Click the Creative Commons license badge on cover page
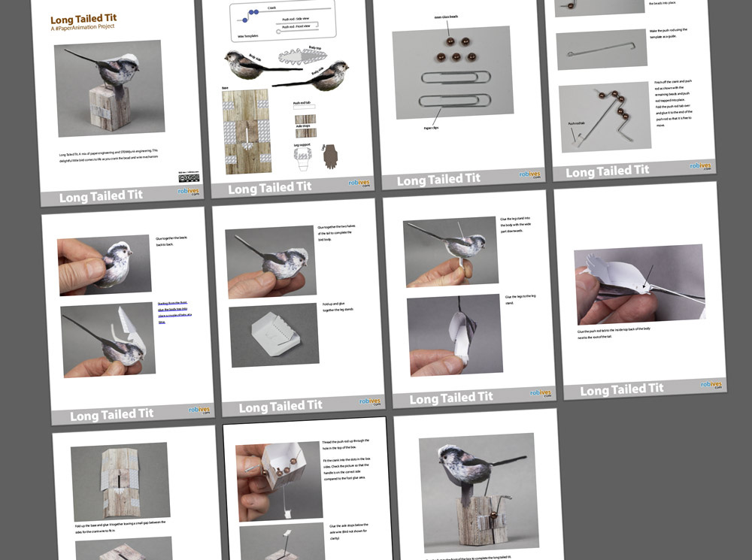 [189, 178]
